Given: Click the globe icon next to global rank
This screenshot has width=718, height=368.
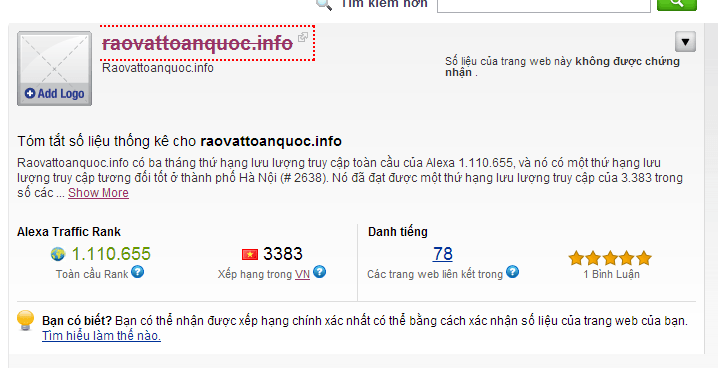Looking at the screenshot, I should click(x=58, y=254).
